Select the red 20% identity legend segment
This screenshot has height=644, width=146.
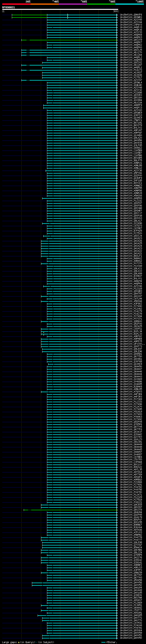pyautogui.click(x=16, y=4)
